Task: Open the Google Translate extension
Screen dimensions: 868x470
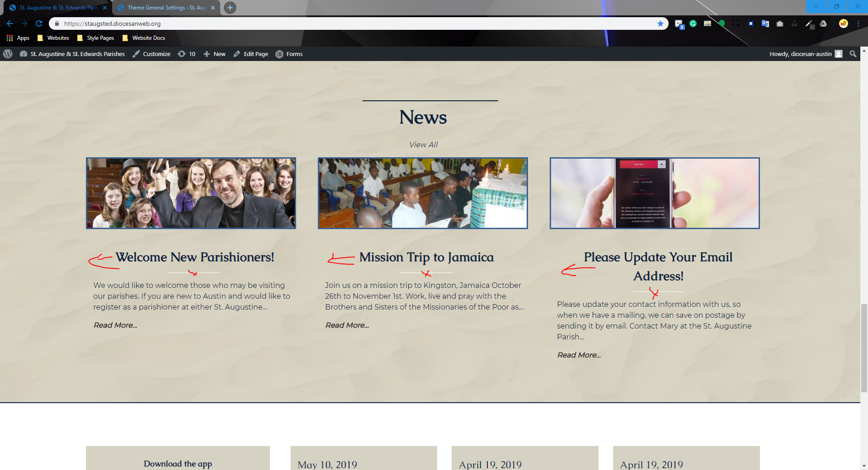Action: tap(765, 23)
